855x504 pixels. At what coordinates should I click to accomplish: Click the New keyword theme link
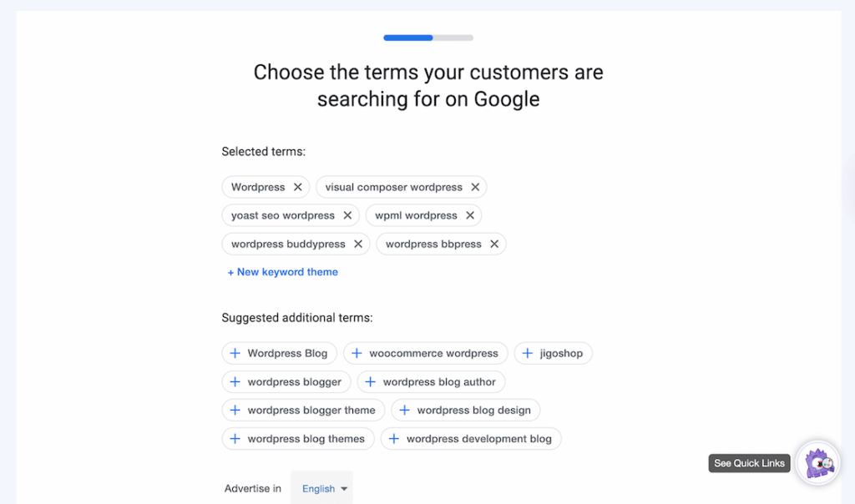point(283,272)
